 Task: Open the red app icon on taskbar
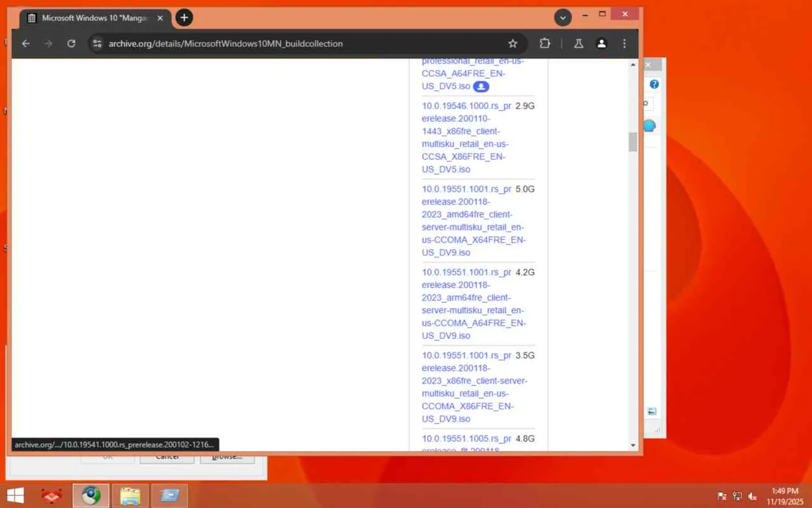(x=51, y=495)
